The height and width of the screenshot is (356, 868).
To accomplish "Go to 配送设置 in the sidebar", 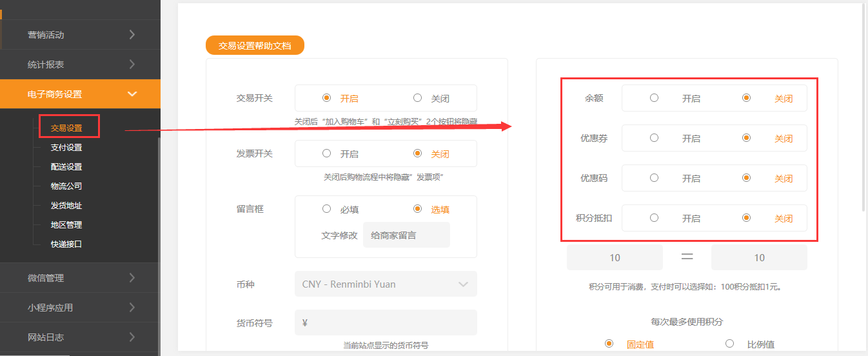I will coord(66,167).
